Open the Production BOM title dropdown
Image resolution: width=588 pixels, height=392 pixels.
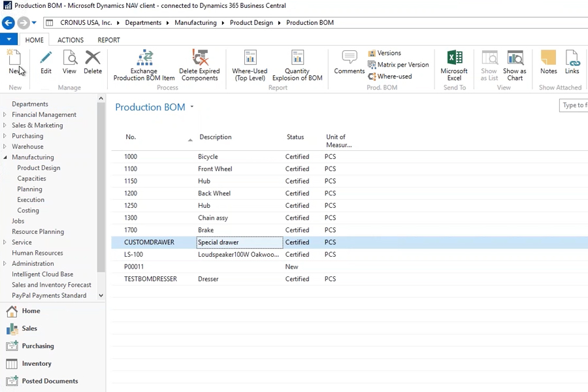click(x=192, y=107)
